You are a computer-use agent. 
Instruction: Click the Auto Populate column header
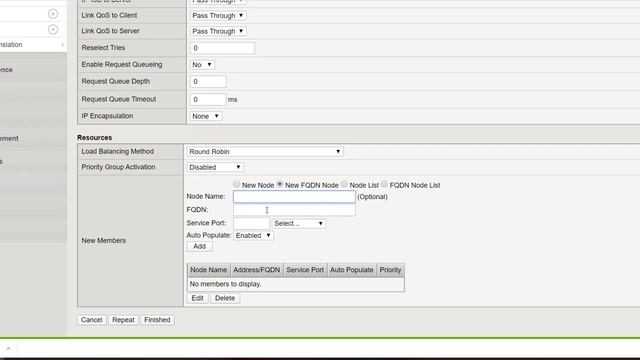[x=352, y=270]
